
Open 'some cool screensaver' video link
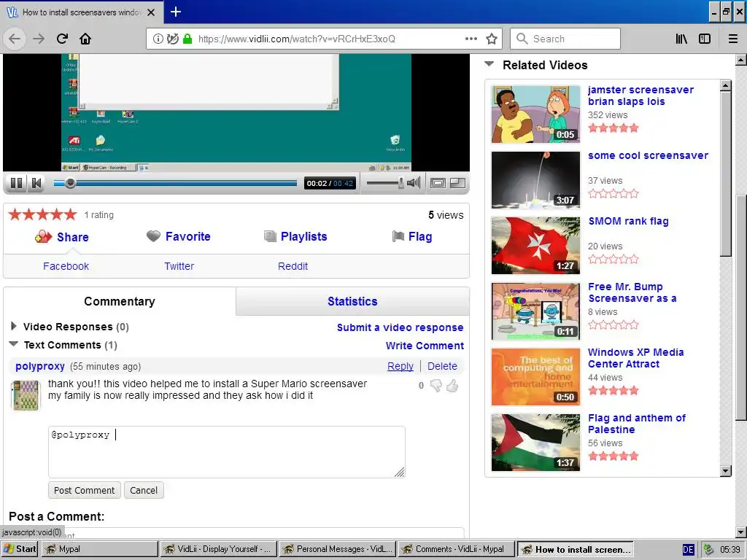tap(648, 155)
